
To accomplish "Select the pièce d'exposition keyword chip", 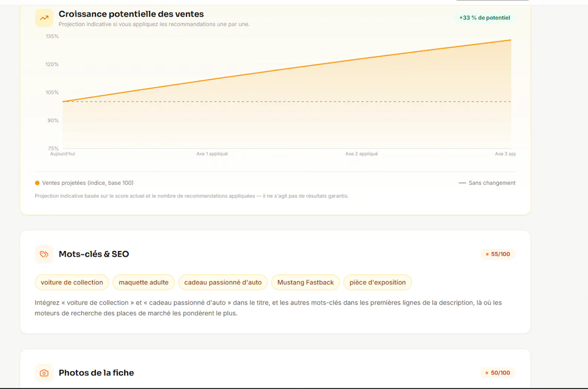I will click(377, 282).
